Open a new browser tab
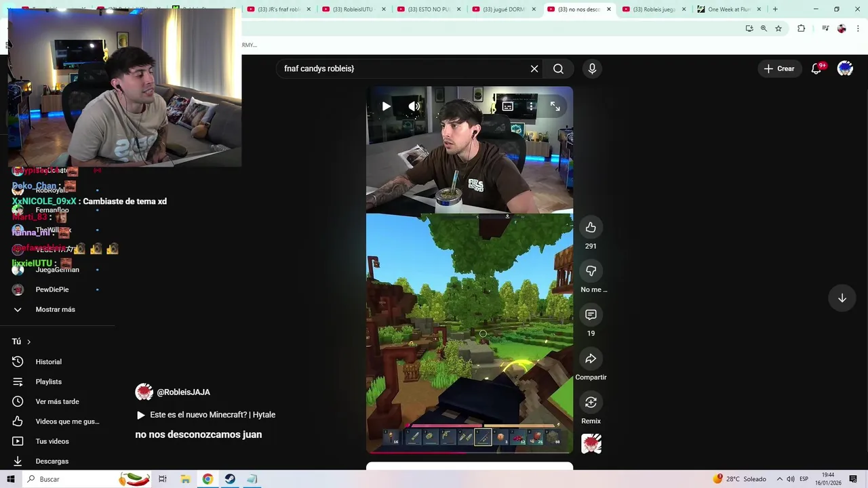Screen dimensions: 868x488 pyautogui.click(x=775, y=9)
